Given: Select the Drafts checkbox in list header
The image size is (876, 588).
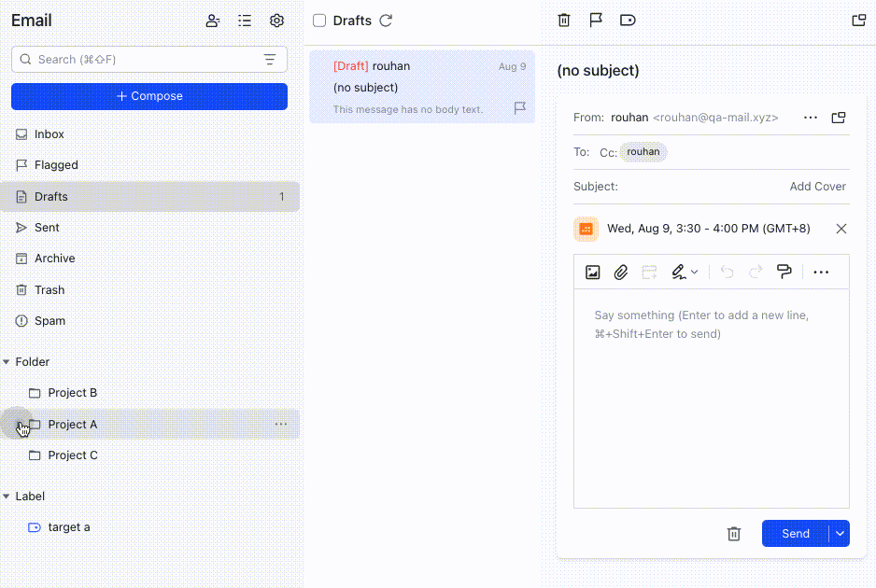Looking at the screenshot, I should (318, 20).
